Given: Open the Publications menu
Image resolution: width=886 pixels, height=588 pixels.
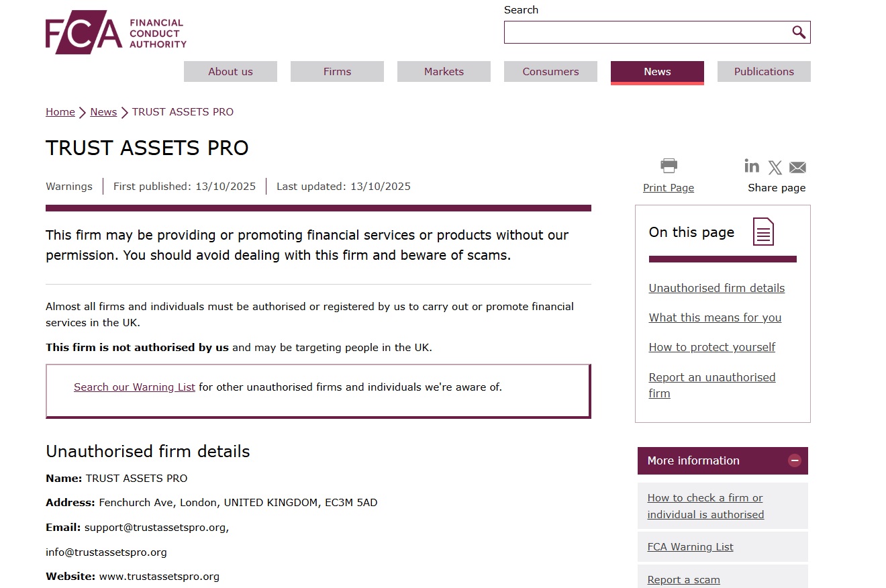Looking at the screenshot, I should point(764,72).
